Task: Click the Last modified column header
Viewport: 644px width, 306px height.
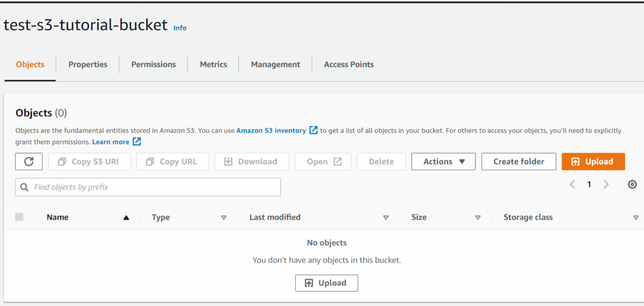Action: click(x=275, y=217)
